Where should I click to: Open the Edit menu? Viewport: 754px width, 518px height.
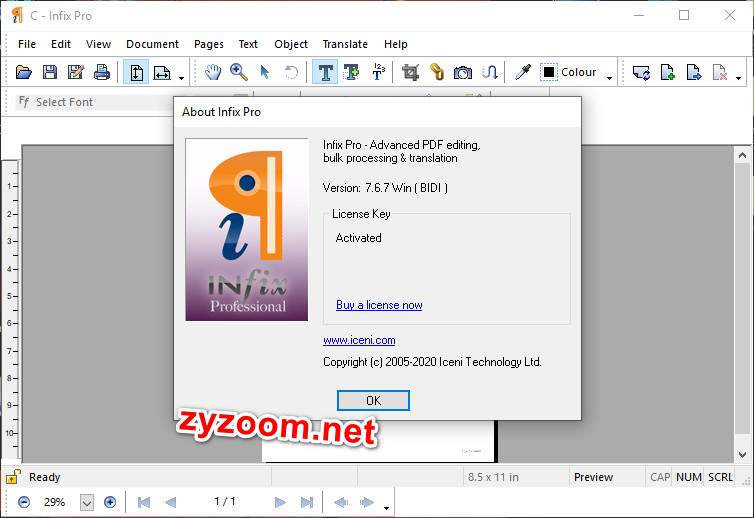[61, 44]
